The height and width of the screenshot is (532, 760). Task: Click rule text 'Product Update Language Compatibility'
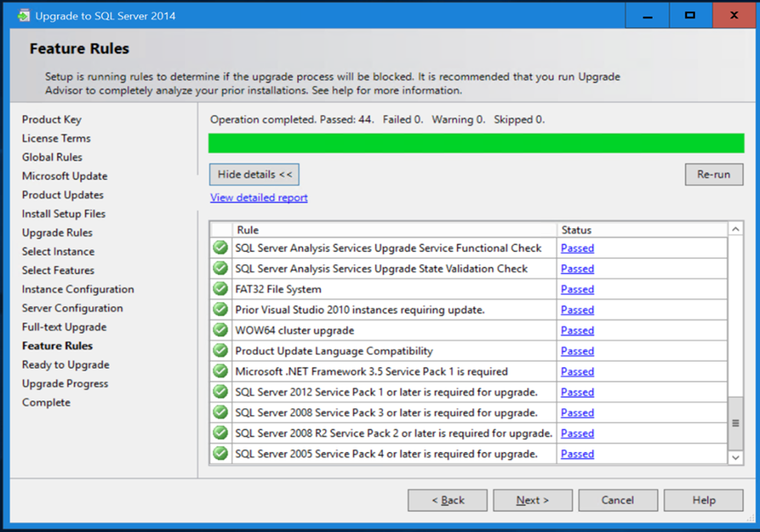pos(334,351)
